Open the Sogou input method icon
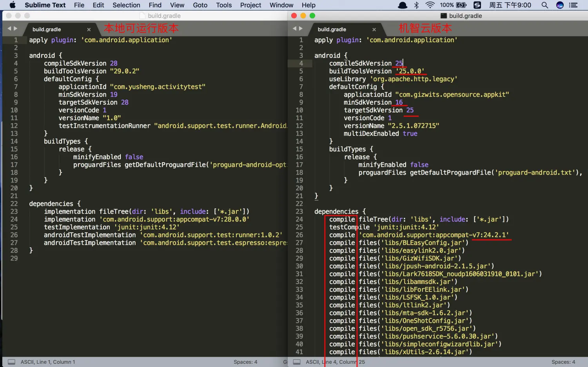 (477, 5)
